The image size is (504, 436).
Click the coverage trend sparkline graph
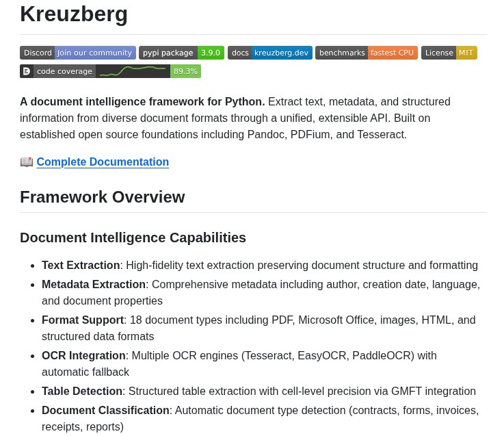point(133,71)
